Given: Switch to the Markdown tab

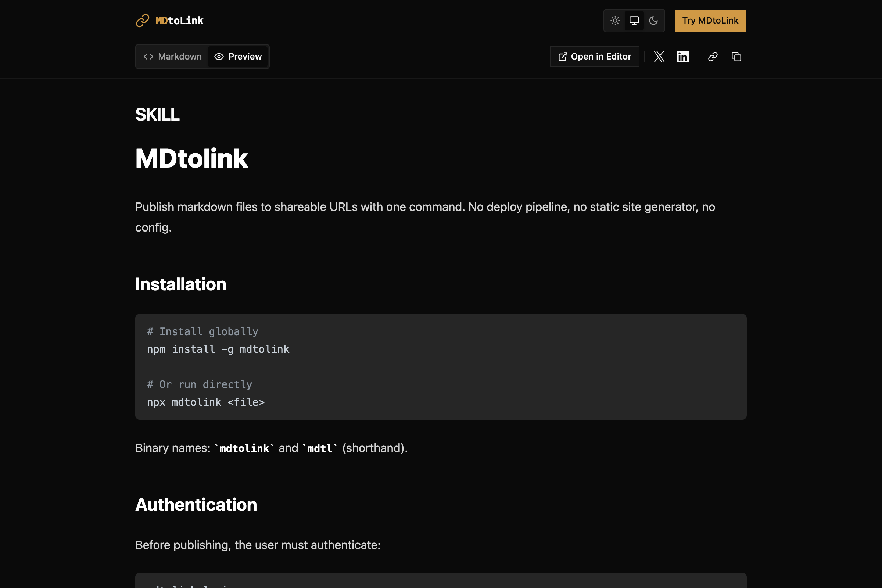Looking at the screenshot, I should [x=173, y=57].
